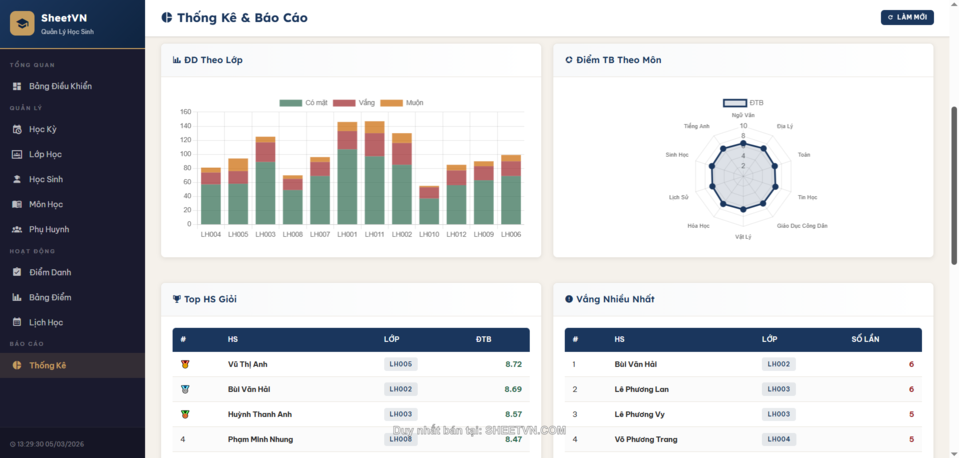Click the tallest LH011 attendance bar

[374, 180]
